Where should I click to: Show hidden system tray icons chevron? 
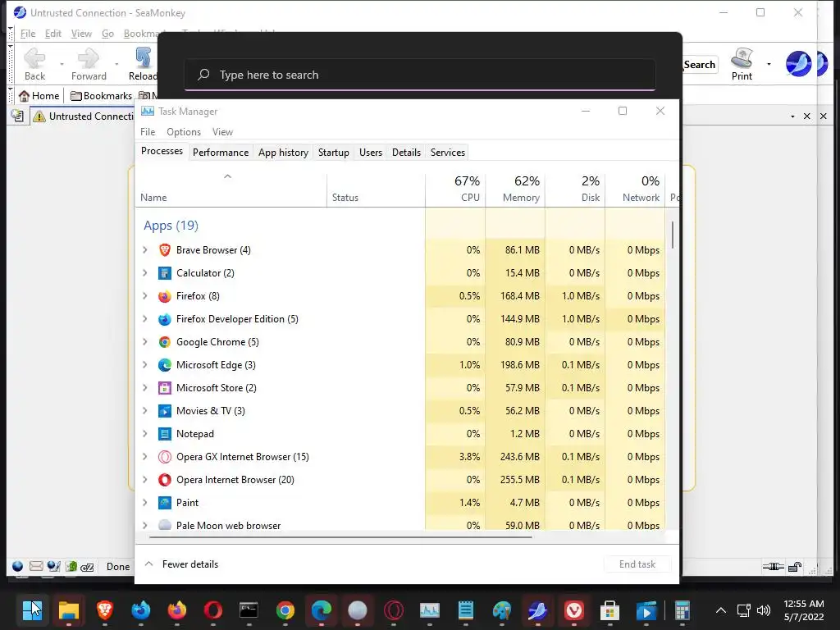coord(721,610)
